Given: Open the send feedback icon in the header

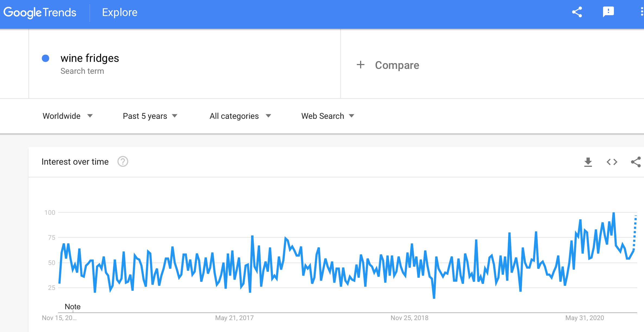Looking at the screenshot, I should pos(608,12).
